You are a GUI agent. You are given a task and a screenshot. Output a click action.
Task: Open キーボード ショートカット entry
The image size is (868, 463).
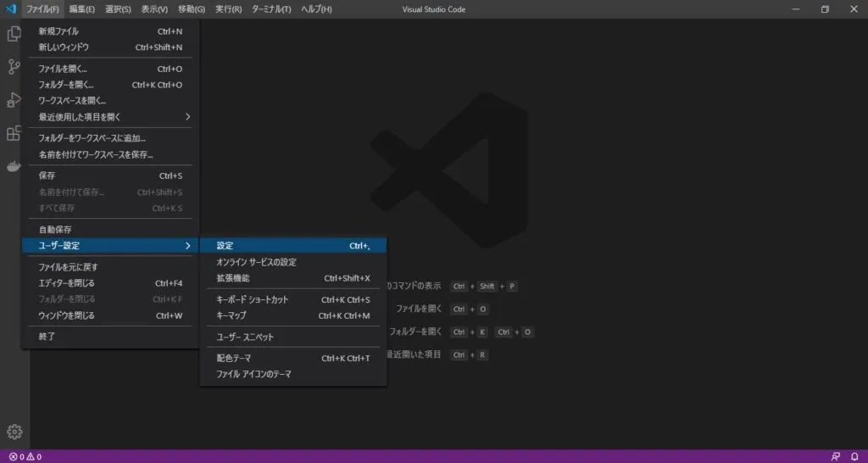(x=293, y=299)
